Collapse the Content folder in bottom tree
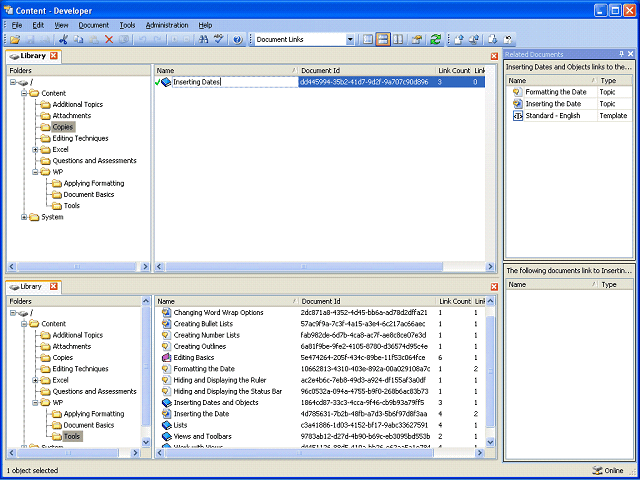This screenshot has width=640, height=480. [x=24, y=324]
